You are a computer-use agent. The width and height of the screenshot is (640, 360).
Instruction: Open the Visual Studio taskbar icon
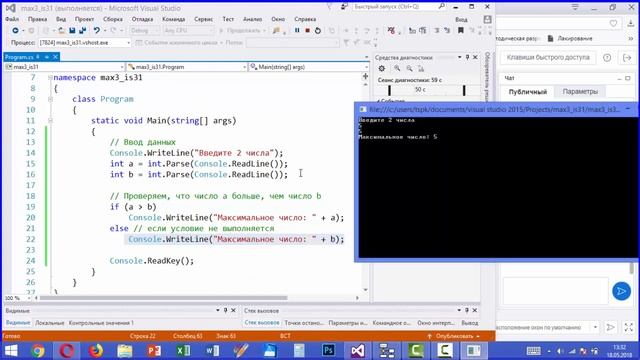pos(358,351)
